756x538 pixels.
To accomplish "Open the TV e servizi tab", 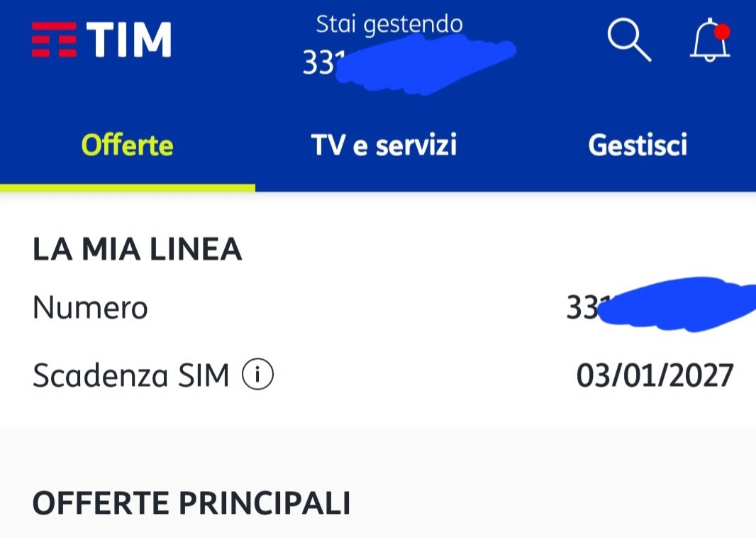I will 384,146.
